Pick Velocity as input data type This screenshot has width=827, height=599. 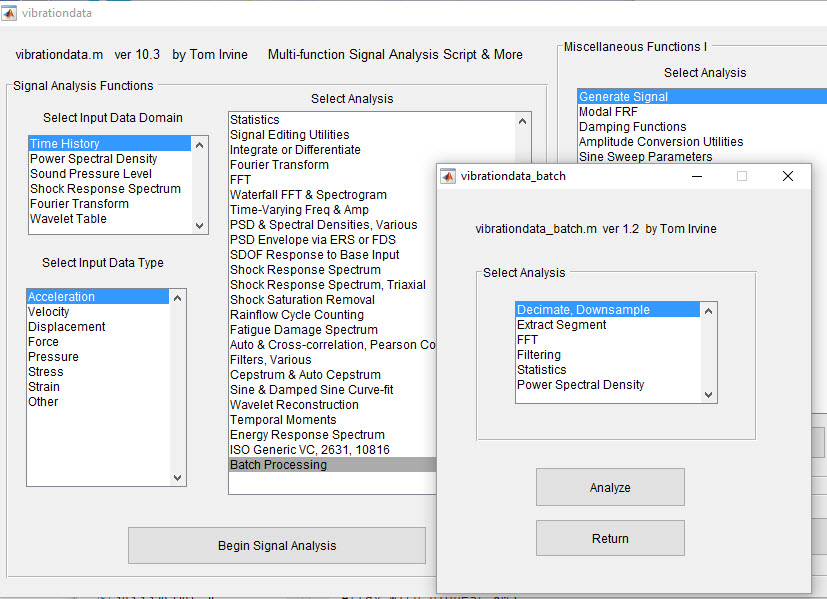click(49, 312)
